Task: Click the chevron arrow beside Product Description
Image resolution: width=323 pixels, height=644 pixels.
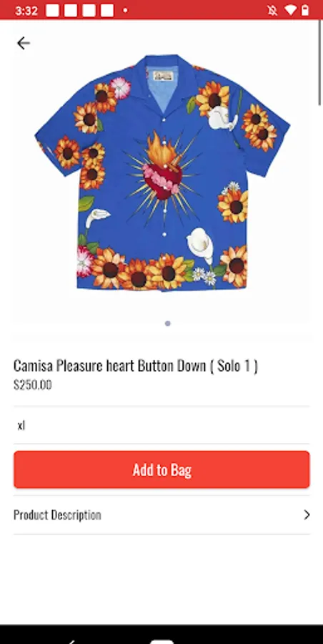Action: point(307,515)
